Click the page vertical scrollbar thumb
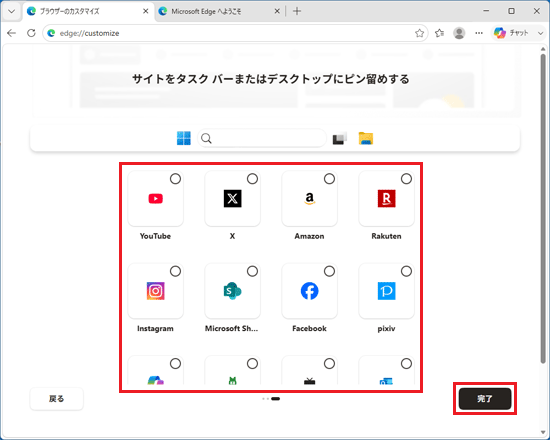Image resolution: width=550 pixels, height=440 pixels. (543, 208)
